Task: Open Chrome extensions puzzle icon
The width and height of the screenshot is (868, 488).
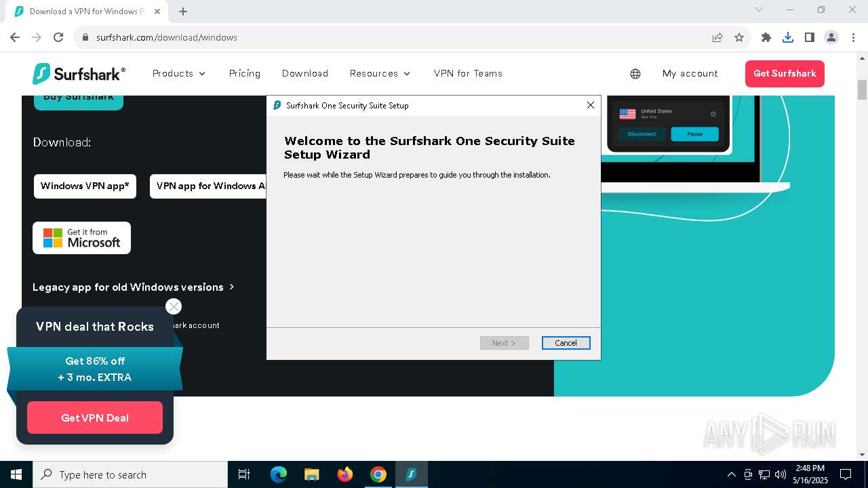Action: coord(766,37)
